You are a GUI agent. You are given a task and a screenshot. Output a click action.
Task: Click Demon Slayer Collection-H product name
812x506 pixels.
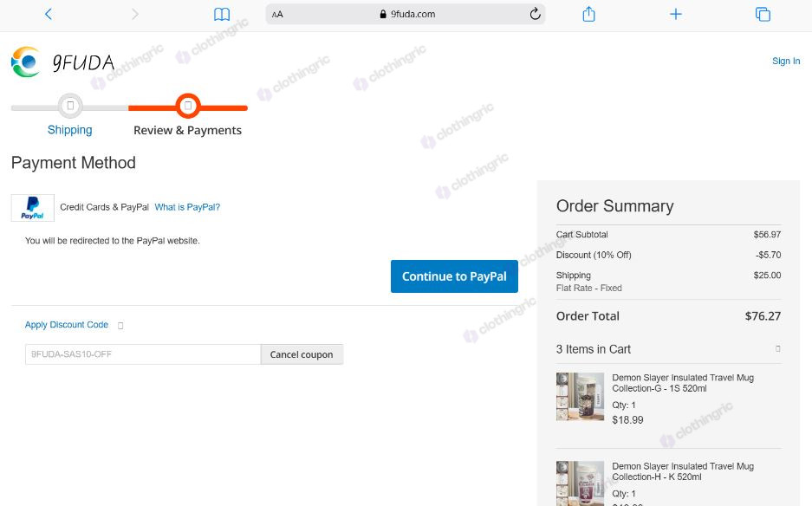pyautogui.click(x=683, y=471)
